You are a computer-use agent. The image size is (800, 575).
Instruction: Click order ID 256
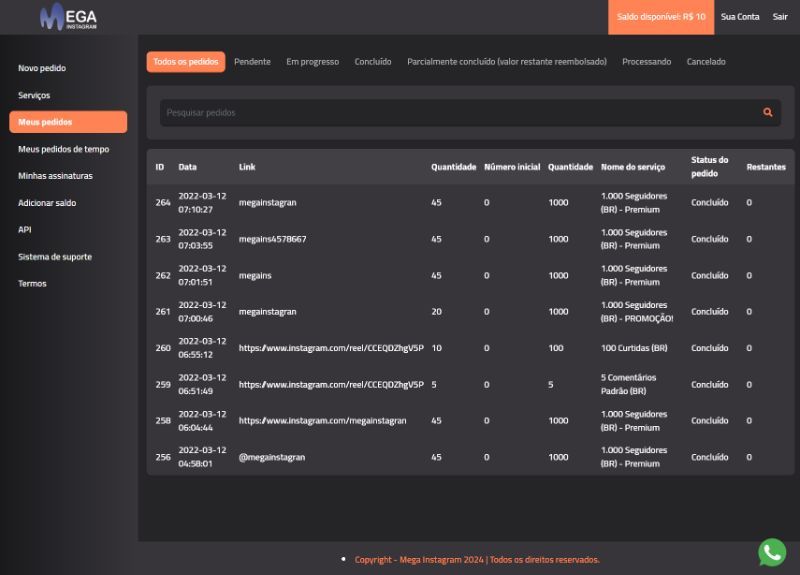coord(163,457)
